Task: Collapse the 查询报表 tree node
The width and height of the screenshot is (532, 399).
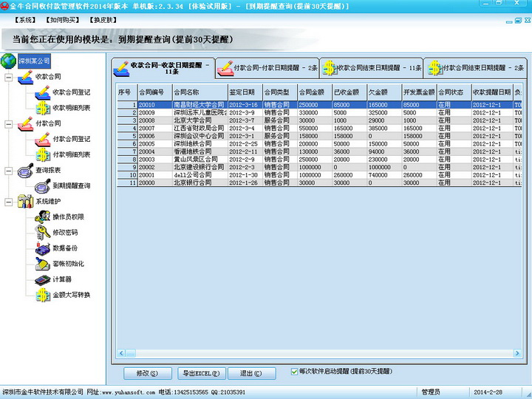Action: click(8, 170)
